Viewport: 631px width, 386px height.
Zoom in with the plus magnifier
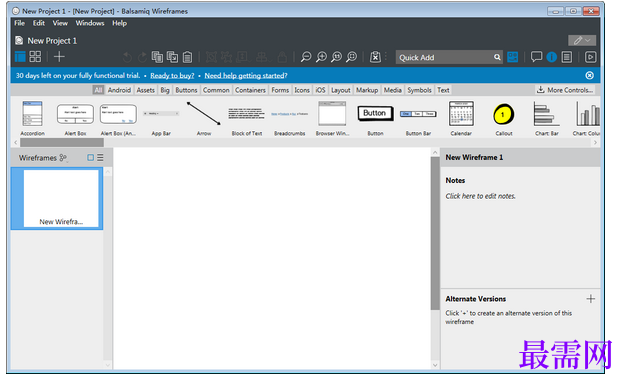pyautogui.click(x=321, y=57)
